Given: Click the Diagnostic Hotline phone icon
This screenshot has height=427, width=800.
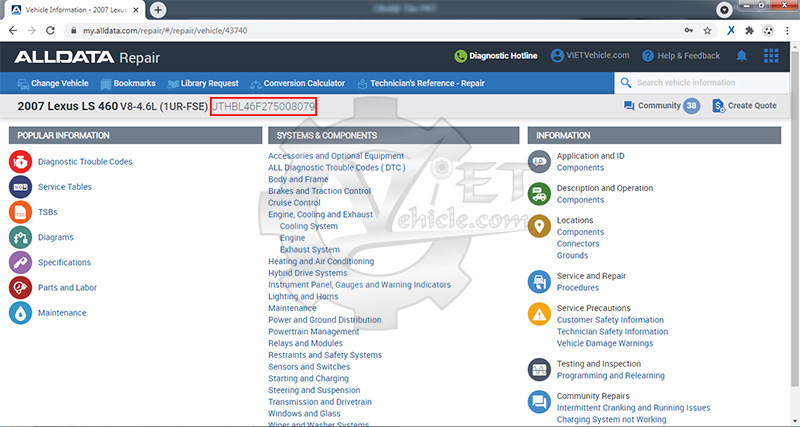Looking at the screenshot, I should (x=460, y=56).
